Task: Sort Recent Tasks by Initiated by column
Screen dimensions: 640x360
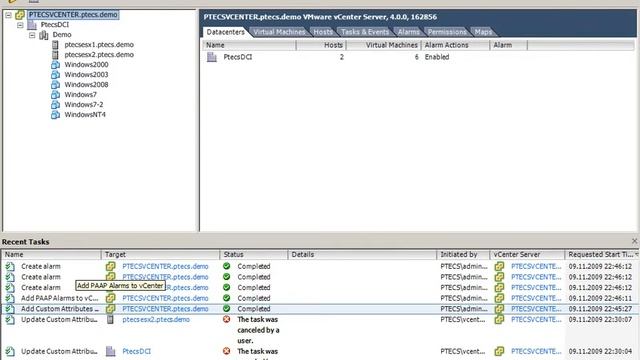Action: (463, 254)
